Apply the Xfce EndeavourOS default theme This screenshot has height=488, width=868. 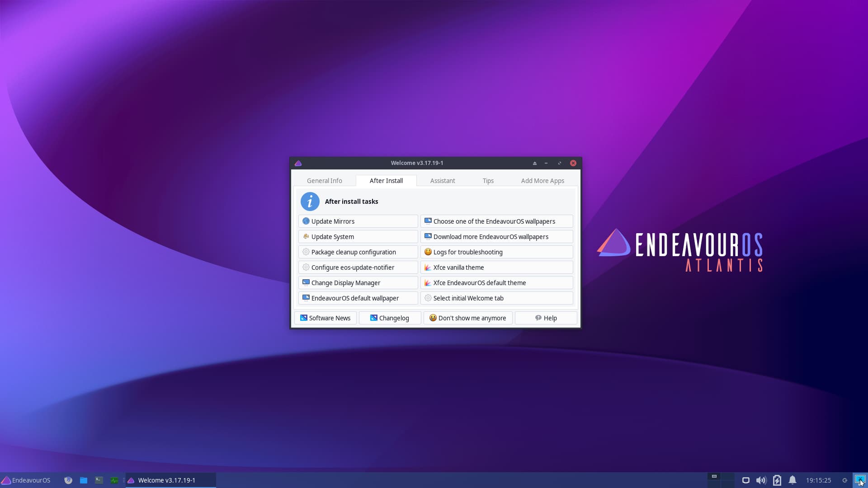(496, 283)
